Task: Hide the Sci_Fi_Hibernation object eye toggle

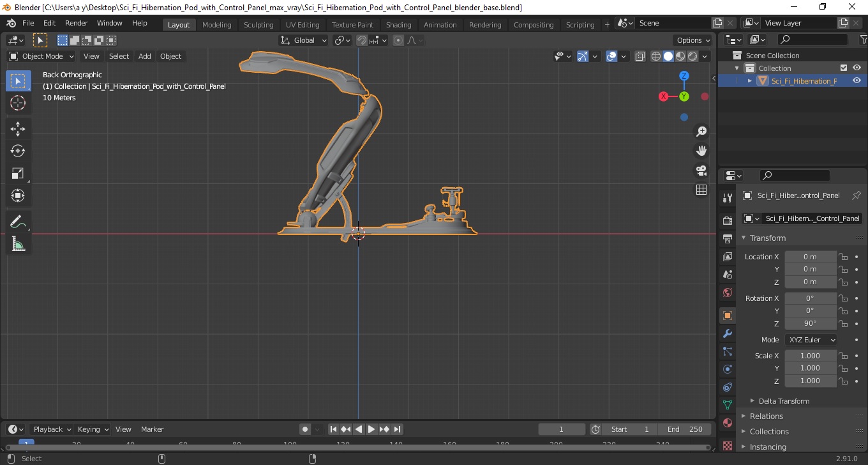Action: (857, 80)
